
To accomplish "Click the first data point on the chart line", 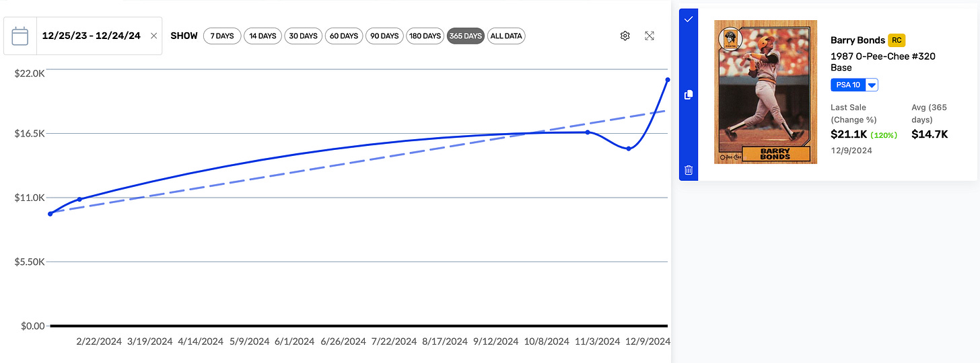I will point(50,214).
